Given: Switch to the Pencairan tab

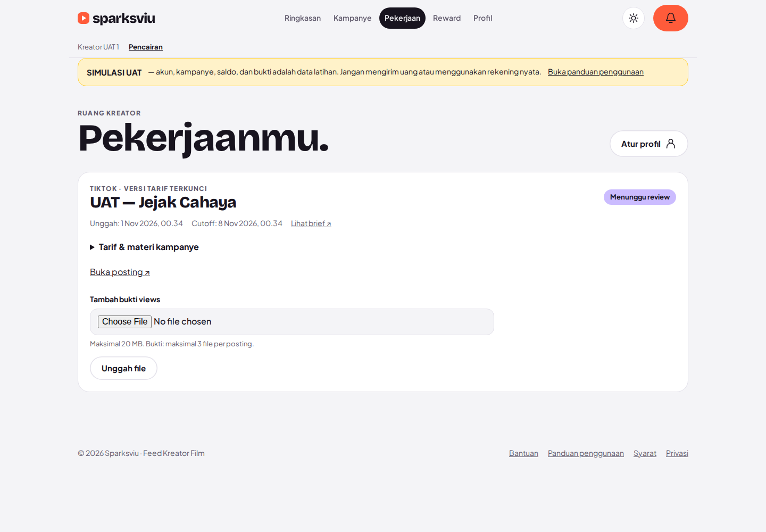Looking at the screenshot, I should click(146, 47).
